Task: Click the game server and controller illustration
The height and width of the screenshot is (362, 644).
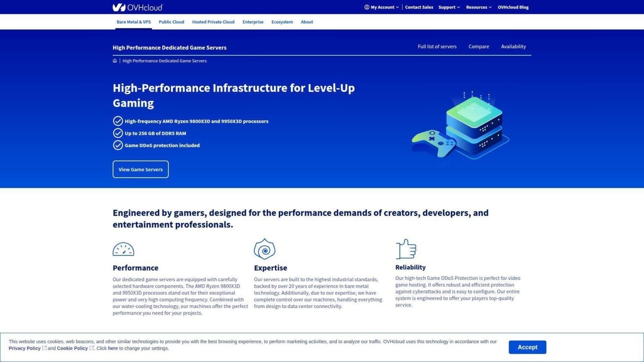Action: tap(460, 125)
